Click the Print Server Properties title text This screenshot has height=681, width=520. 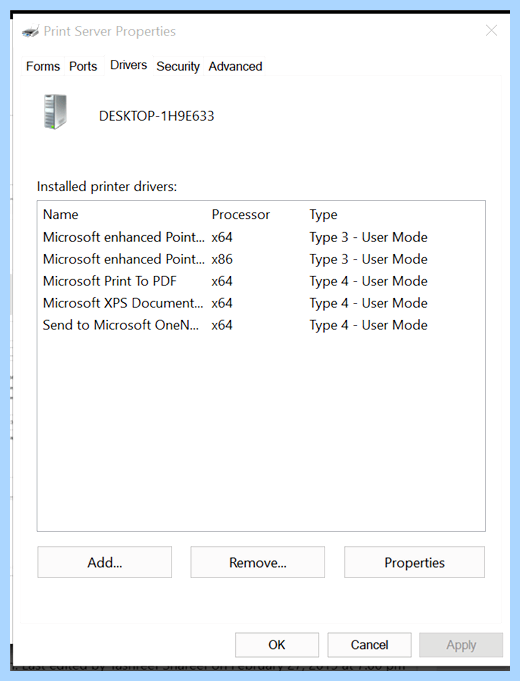click(x=109, y=31)
